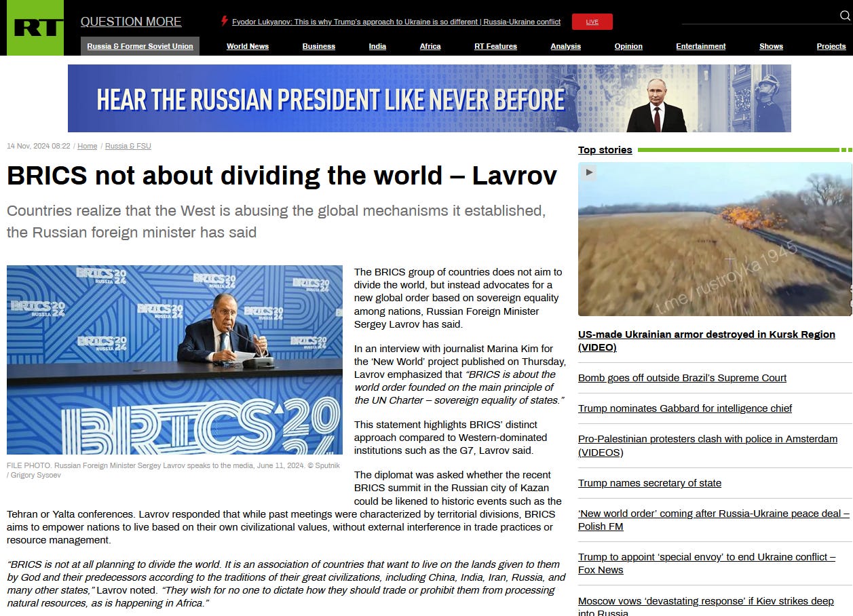Image resolution: width=853 pixels, height=616 pixels.
Task: Click the search input field
Action: coord(759,16)
